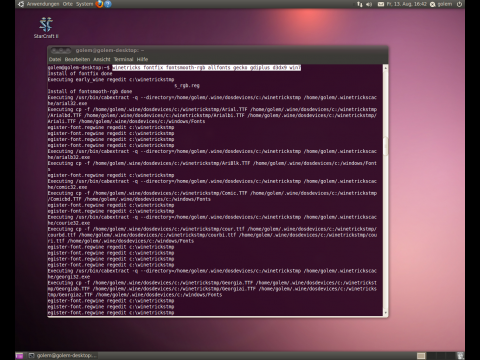Viewport: 480px width, 360px height.
Task: Open the trash icon in bottom panel
Action: coord(461,356)
